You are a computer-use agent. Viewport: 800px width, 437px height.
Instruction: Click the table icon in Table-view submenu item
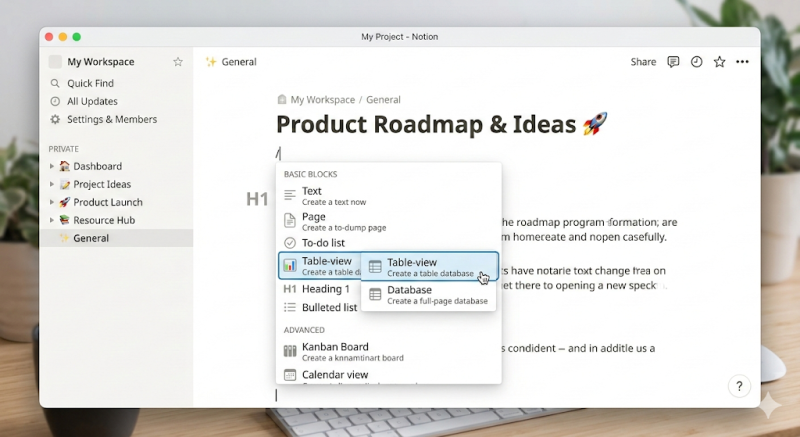pyautogui.click(x=375, y=267)
